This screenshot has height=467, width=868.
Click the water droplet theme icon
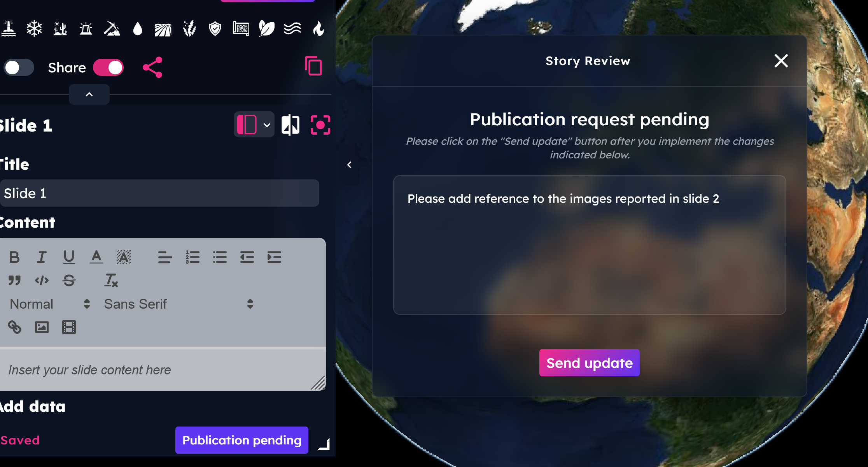pyautogui.click(x=138, y=28)
